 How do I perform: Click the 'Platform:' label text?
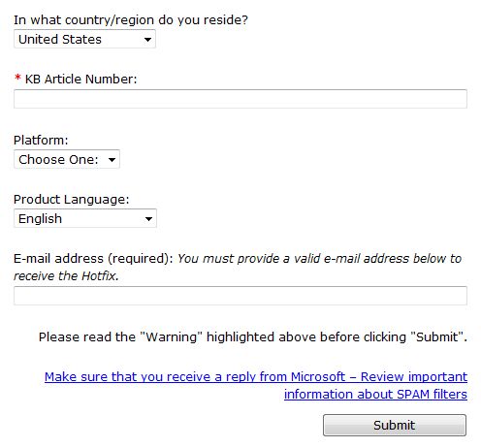pos(41,141)
